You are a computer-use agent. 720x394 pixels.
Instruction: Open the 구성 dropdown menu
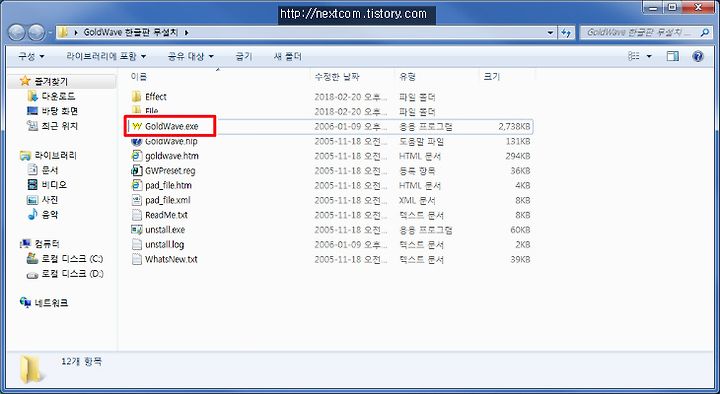31,56
